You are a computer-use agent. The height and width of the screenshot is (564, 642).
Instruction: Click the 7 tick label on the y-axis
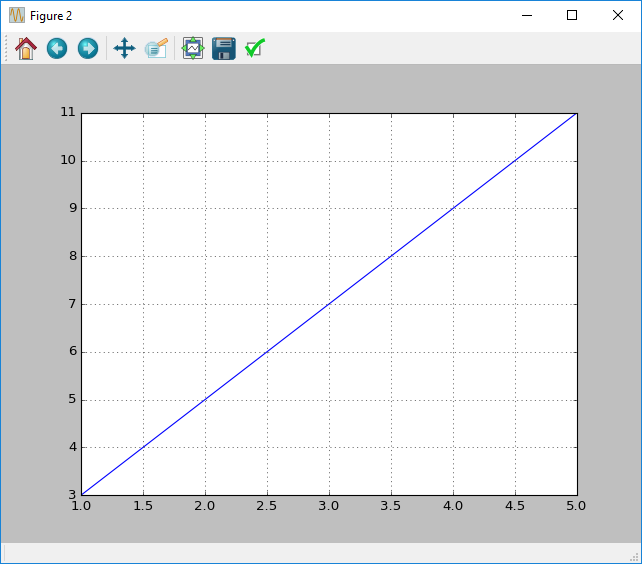(x=71, y=304)
